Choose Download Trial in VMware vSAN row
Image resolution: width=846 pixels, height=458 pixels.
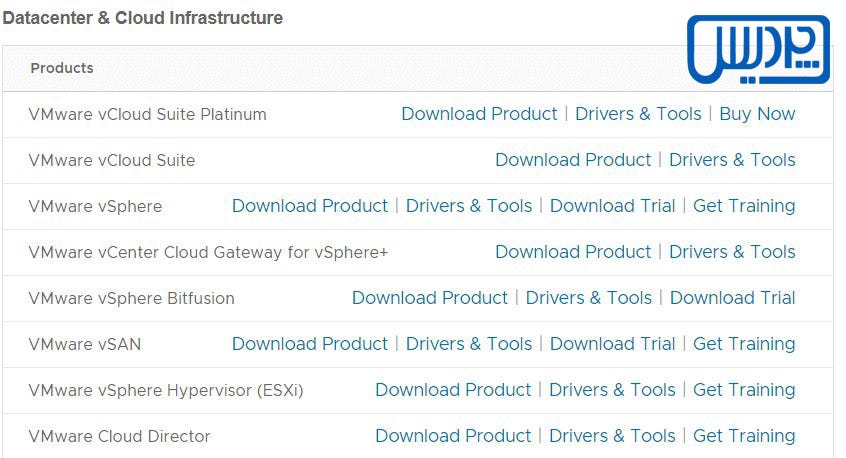click(x=612, y=344)
